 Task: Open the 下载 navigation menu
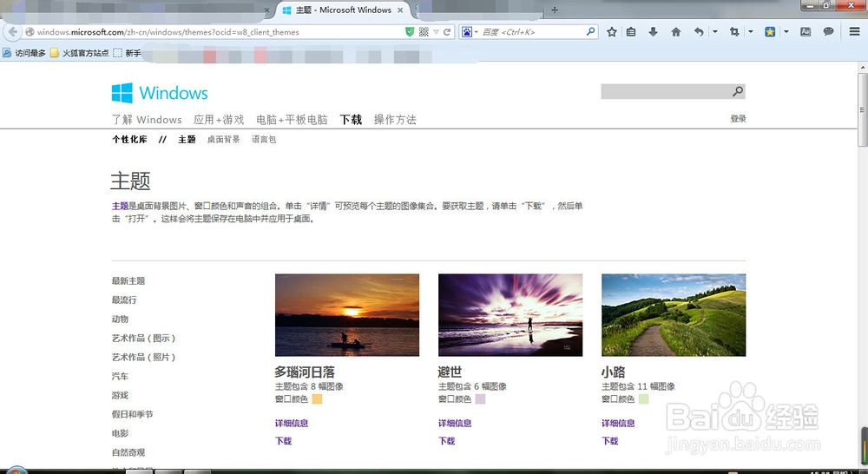tap(351, 120)
